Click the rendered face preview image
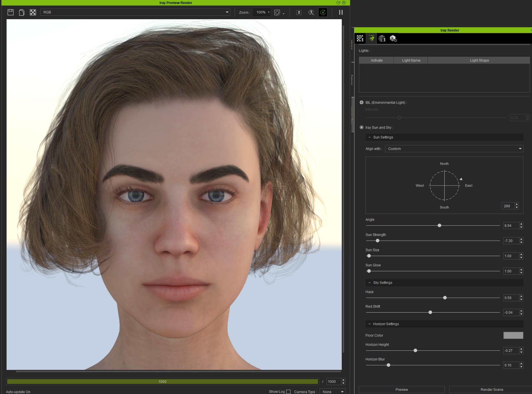 (174, 194)
